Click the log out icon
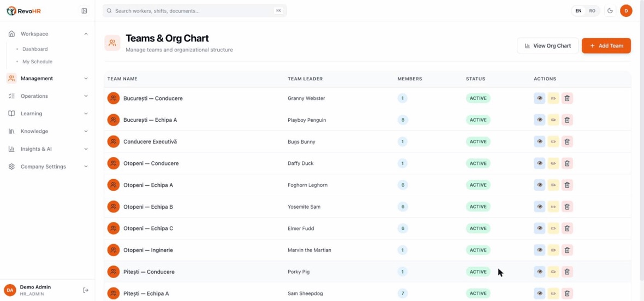 [86, 290]
